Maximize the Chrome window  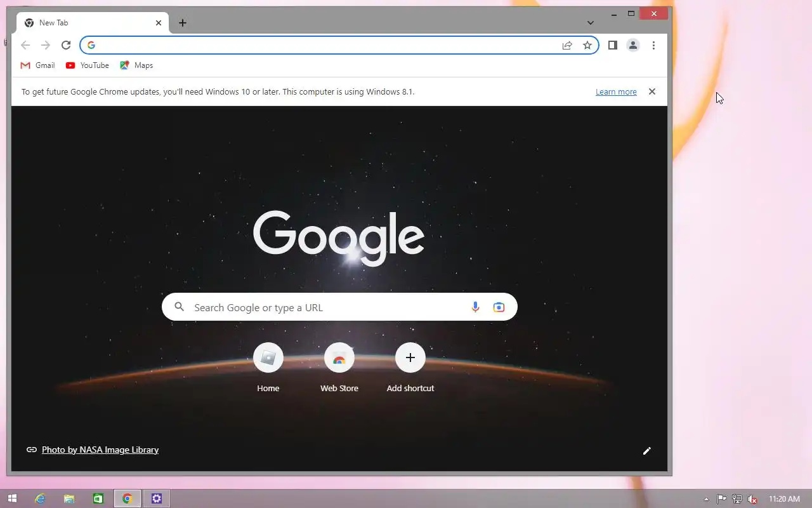tap(631, 13)
